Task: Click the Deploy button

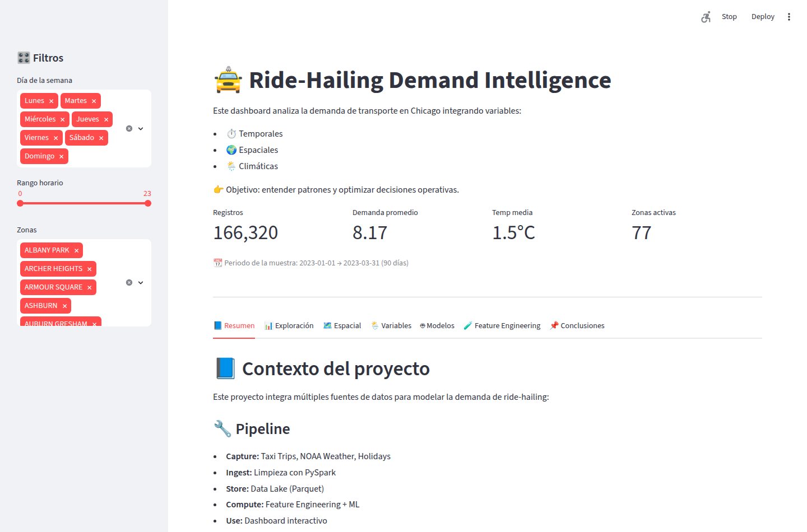Action: click(x=763, y=17)
